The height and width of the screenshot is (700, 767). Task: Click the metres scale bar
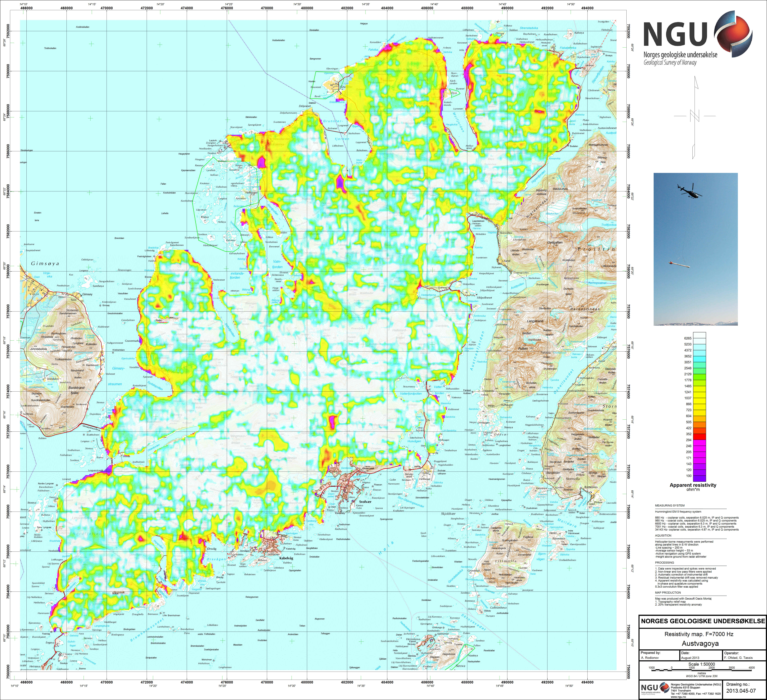[x=702, y=670]
